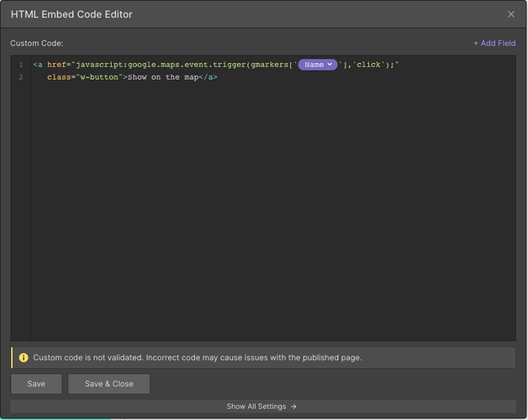Select line number 1 in the gutter
The image size is (528, 420).
pos(21,65)
